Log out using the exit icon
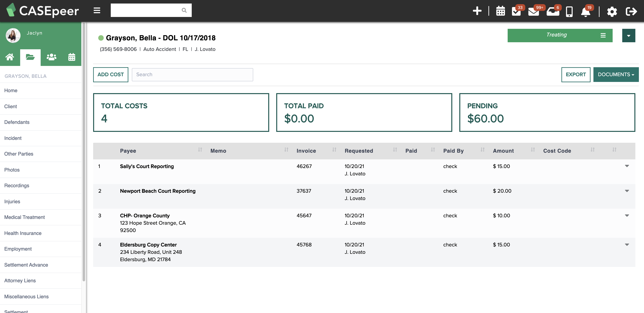Image resolution: width=644 pixels, height=313 pixels. tap(632, 11)
